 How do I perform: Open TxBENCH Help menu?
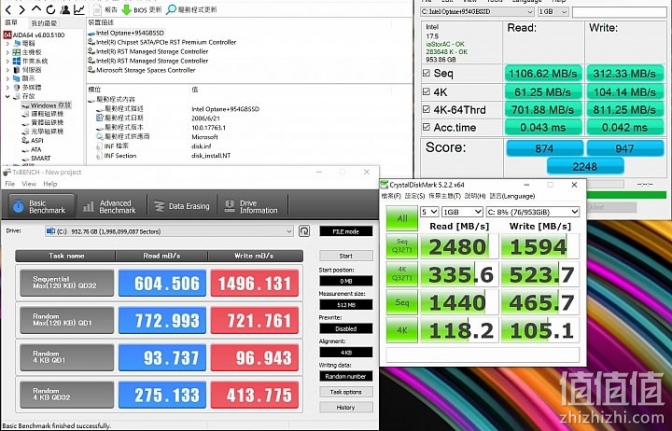(x=50, y=184)
